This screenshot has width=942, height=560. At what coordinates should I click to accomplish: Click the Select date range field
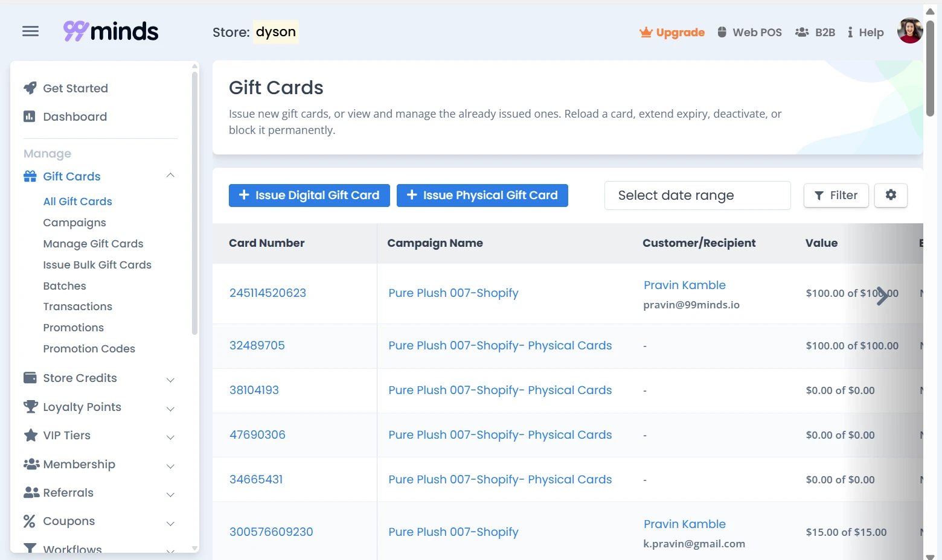coord(697,195)
